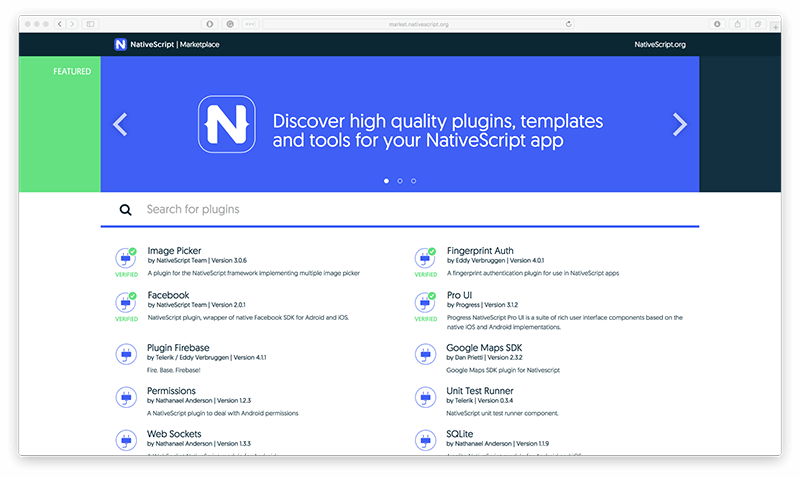Image resolution: width=800 pixels, height=478 pixels.
Task: Click the Image Picker plugin icon
Action: (x=126, y=258)
